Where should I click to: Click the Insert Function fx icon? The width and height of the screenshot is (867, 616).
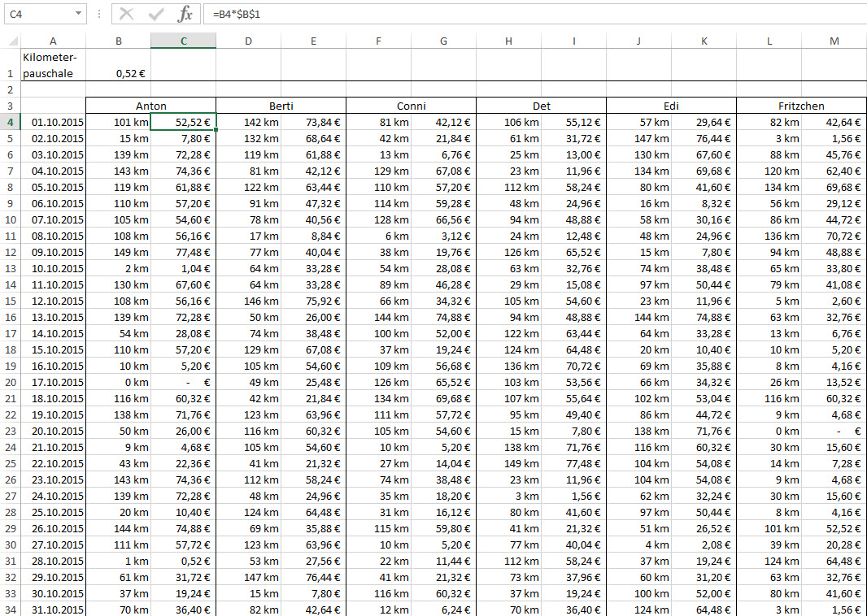coord(185,14)
